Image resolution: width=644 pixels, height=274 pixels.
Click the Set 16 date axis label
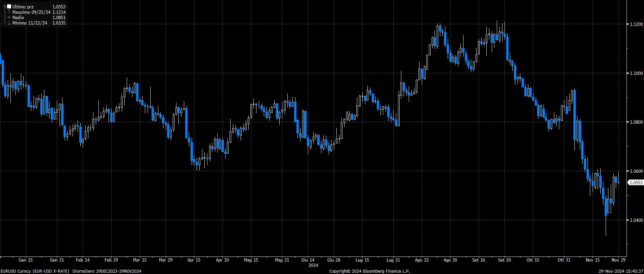click(479, 260)
